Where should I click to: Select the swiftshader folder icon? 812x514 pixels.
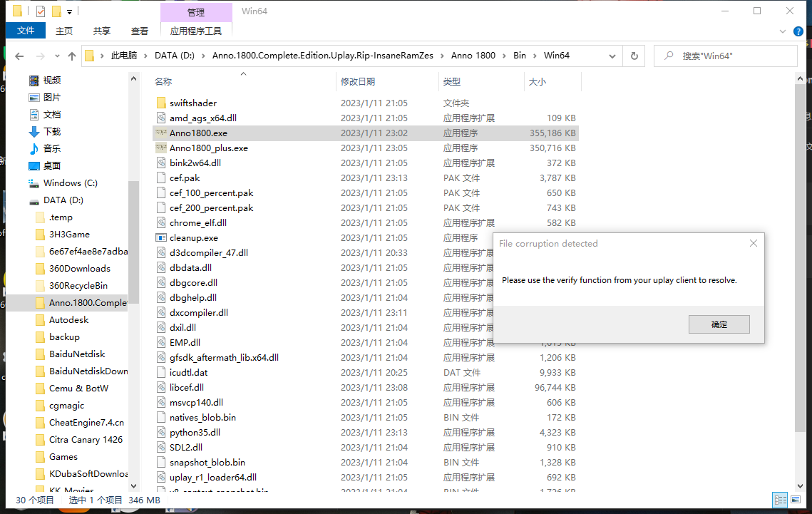161,103
